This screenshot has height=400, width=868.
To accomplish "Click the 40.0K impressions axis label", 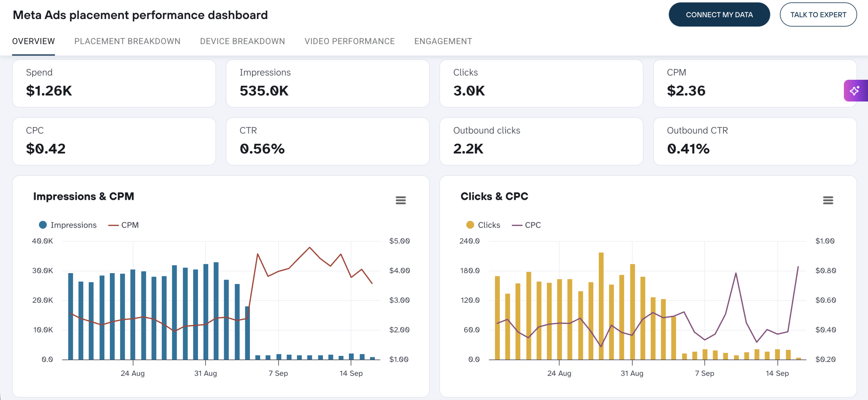I will tap(42, 241).
